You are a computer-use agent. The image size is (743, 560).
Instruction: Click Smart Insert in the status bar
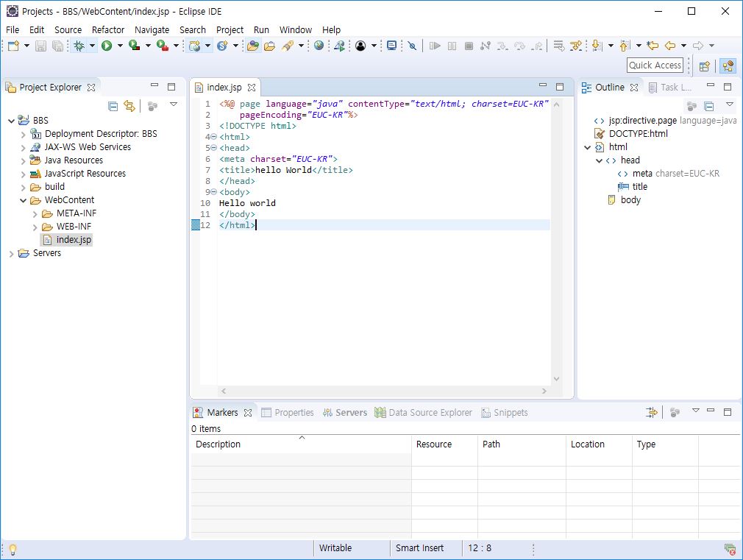coord(420,548)
